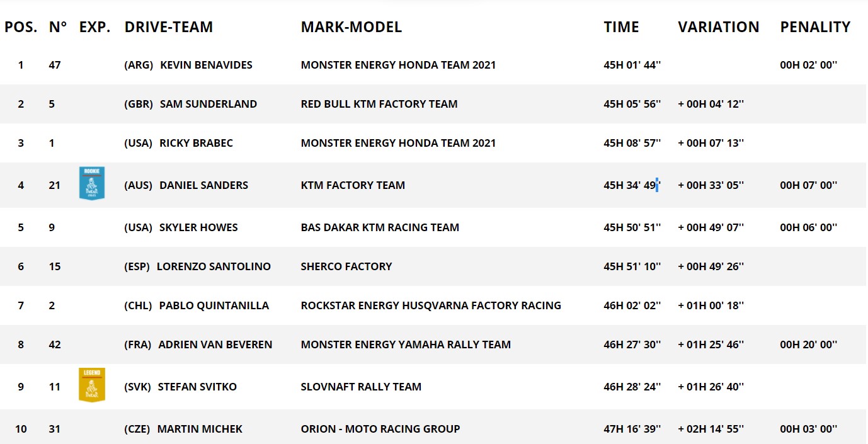Click the MARK-MODEL column header

click(x=351, y=27)
